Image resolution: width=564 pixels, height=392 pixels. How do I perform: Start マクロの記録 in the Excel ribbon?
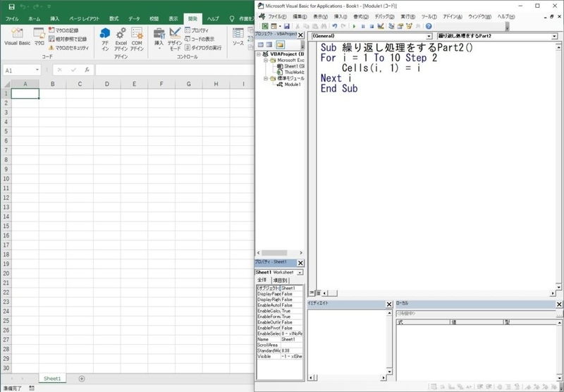tap(63, 30)
